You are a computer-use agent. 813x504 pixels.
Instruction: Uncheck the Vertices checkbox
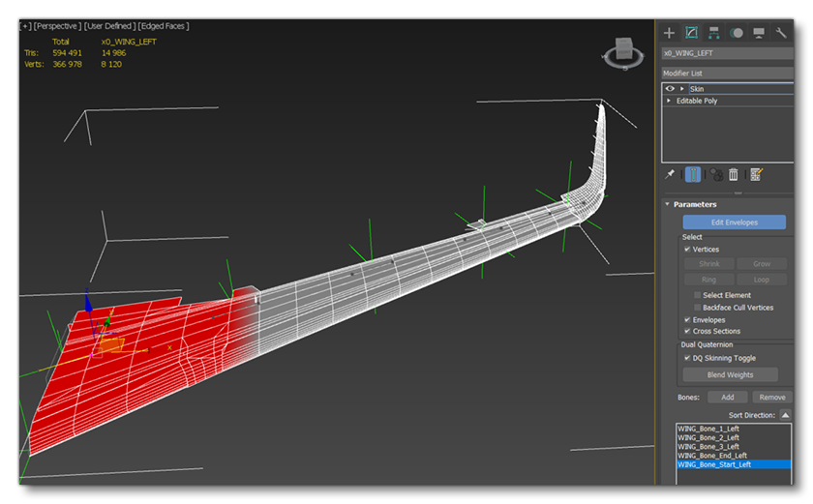(687, 250)
